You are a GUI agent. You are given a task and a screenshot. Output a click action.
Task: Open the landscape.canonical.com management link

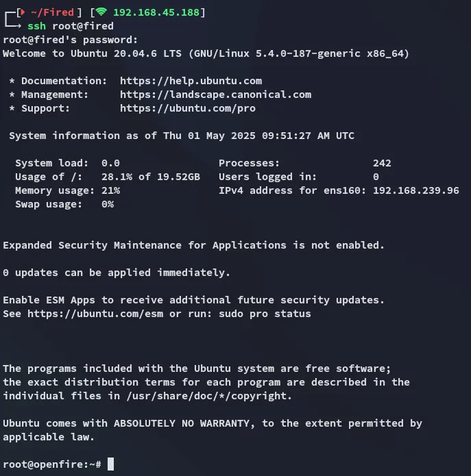coord(215,95)
